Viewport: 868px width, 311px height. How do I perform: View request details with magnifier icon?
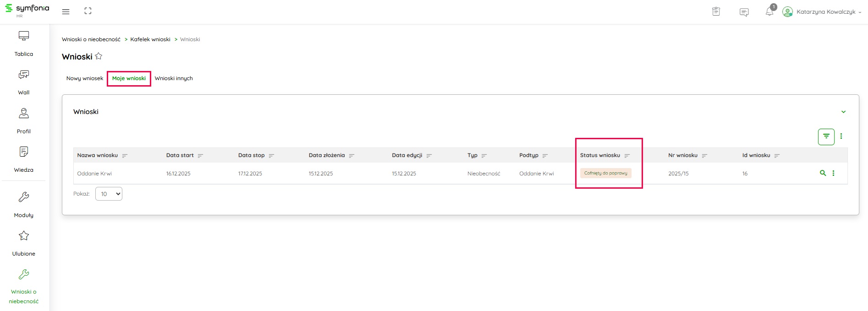point(823,173)
